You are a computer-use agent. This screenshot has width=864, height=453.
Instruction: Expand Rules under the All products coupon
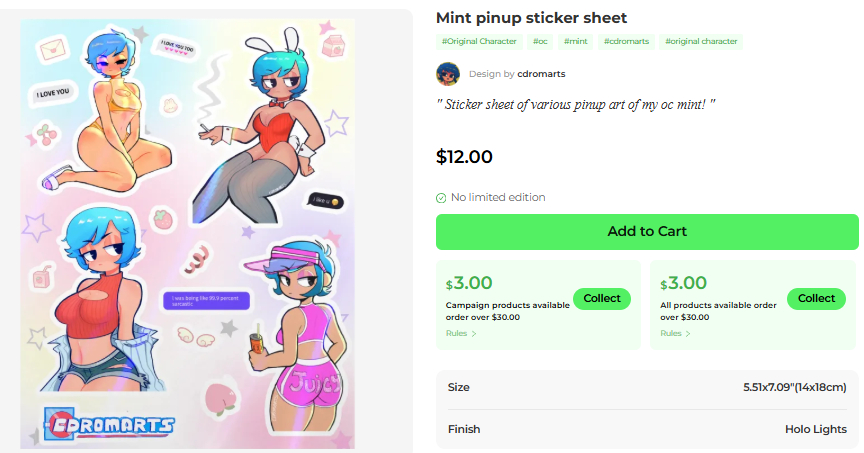coord(675,333)
